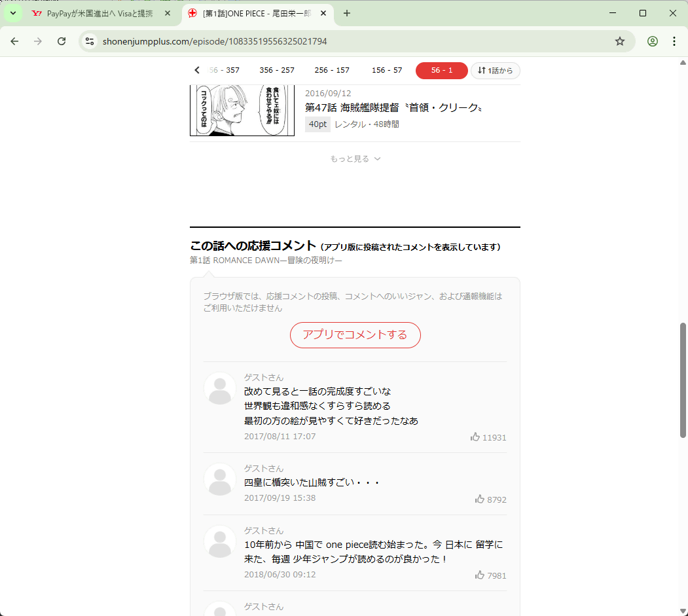Click the scrollbar down arrow
The image size is (688, 616).
pos(683,611)
